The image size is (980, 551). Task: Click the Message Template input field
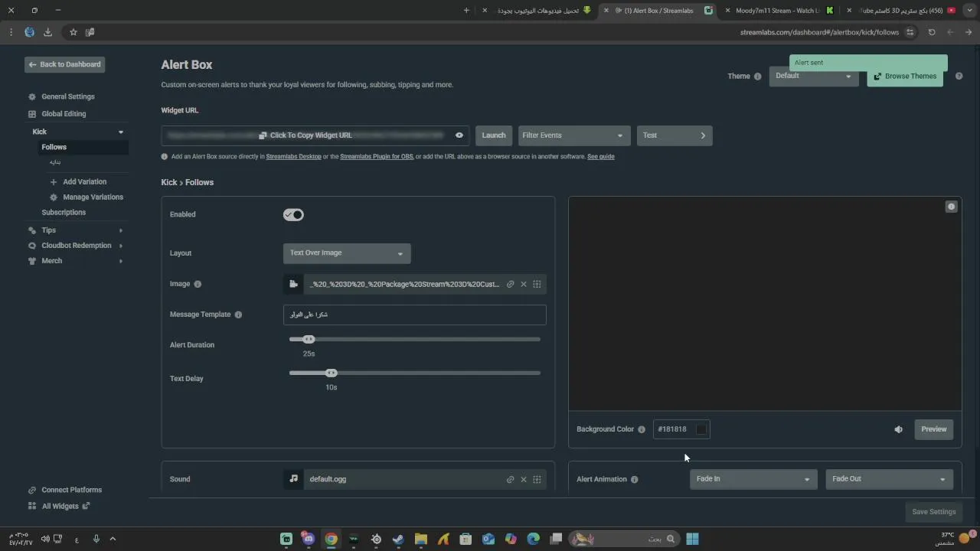click(415, 315)
